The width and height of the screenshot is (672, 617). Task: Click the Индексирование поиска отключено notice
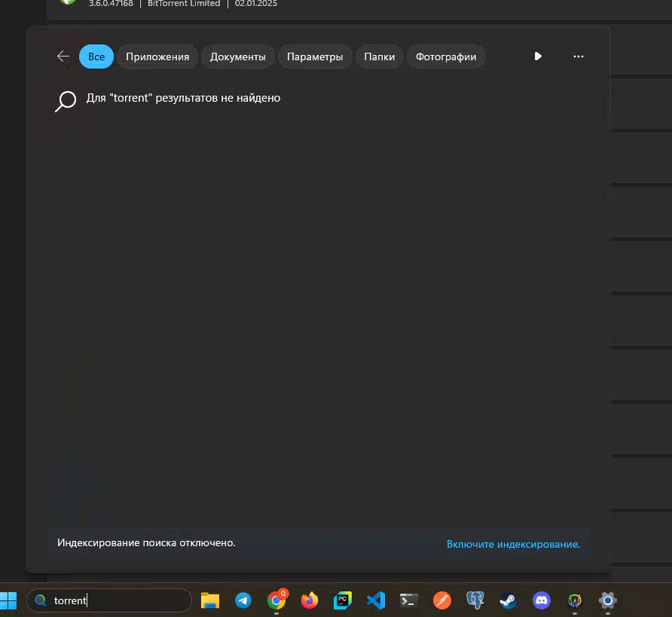(x=147, y=543)
